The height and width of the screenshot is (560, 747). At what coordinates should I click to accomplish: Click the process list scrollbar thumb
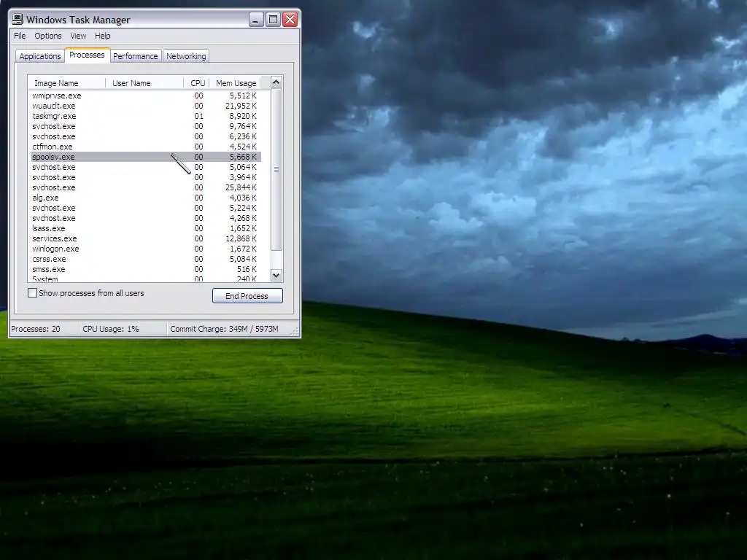[276, 169]
